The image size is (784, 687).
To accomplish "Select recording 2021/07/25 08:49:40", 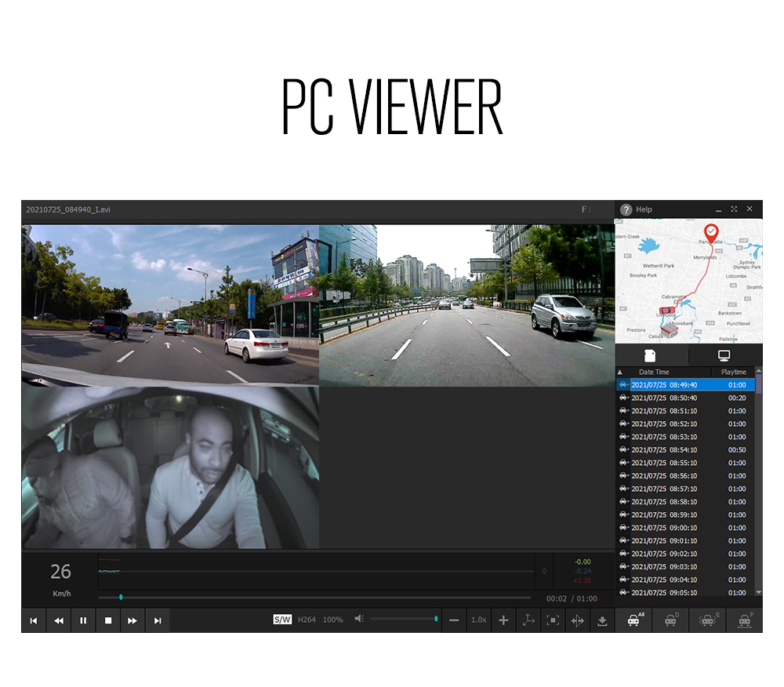I will [x=685, y=385].
